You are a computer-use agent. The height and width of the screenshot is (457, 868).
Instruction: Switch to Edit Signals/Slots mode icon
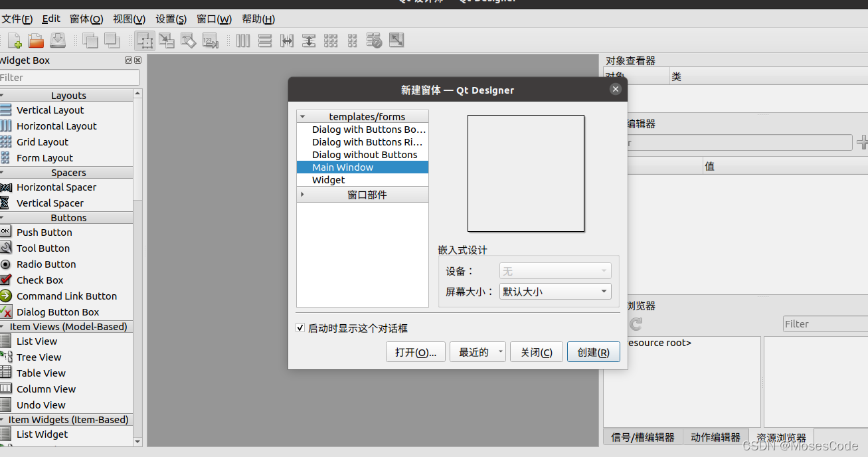pos(167,41)
